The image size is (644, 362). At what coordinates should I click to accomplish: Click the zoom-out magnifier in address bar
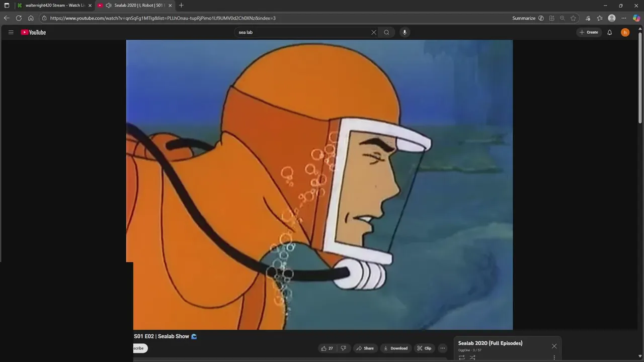562,18
